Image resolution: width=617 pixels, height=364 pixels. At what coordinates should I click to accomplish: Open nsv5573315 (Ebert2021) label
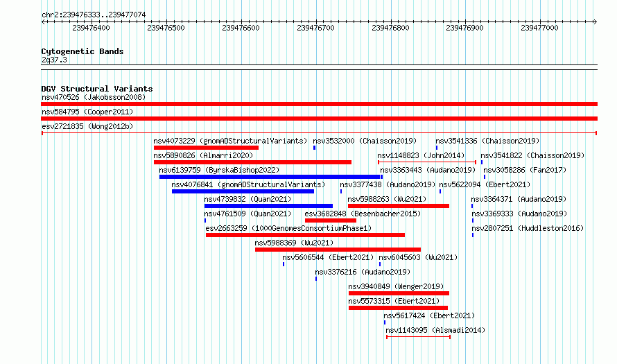[394, 301]
